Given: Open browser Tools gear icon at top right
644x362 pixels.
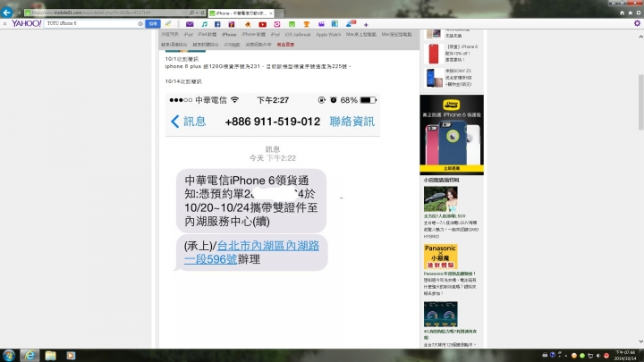Looking at the screenshot, I should pos(639,13).
